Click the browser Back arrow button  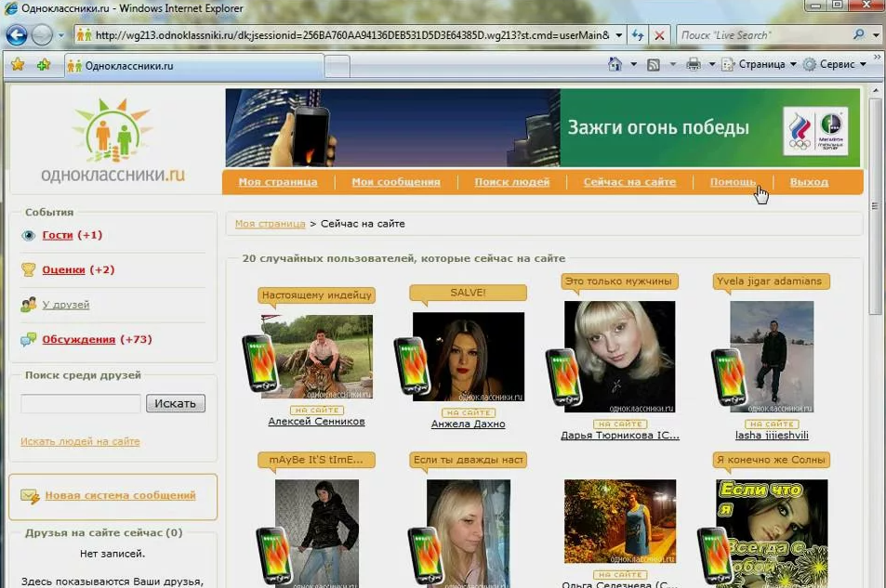pyautogui.click(x=17, y=35)
